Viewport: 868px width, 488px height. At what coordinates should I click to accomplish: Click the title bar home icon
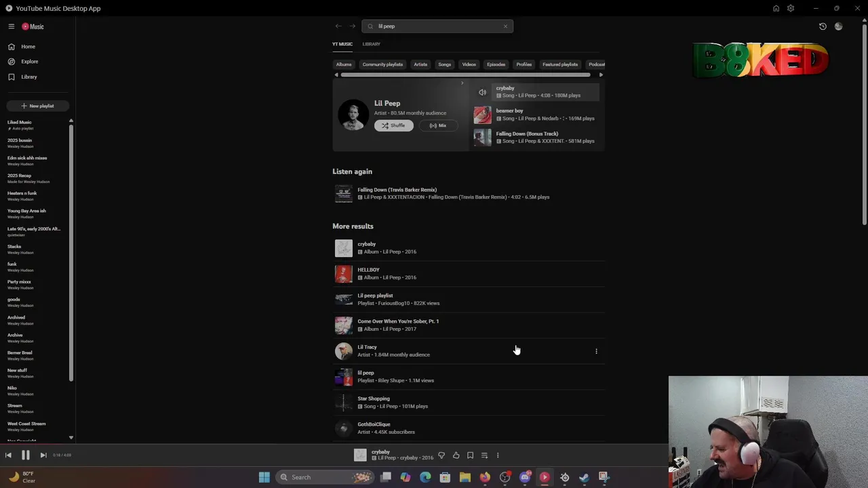click(776, 8)
